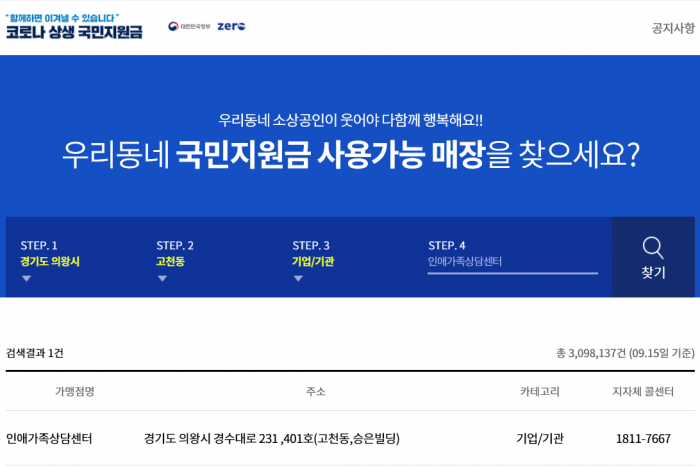700x468 pixels.
Task: Click the arrow under 기업/기관
Action: coord(298,279)
